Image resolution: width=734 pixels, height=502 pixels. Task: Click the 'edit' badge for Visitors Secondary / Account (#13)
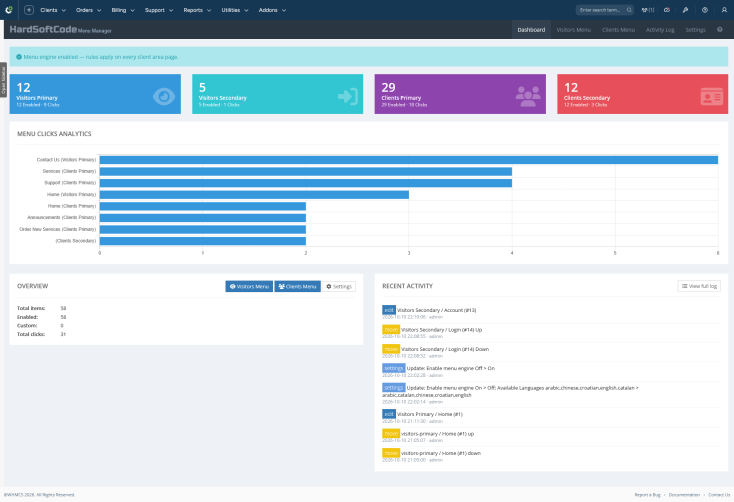[389, 310]
